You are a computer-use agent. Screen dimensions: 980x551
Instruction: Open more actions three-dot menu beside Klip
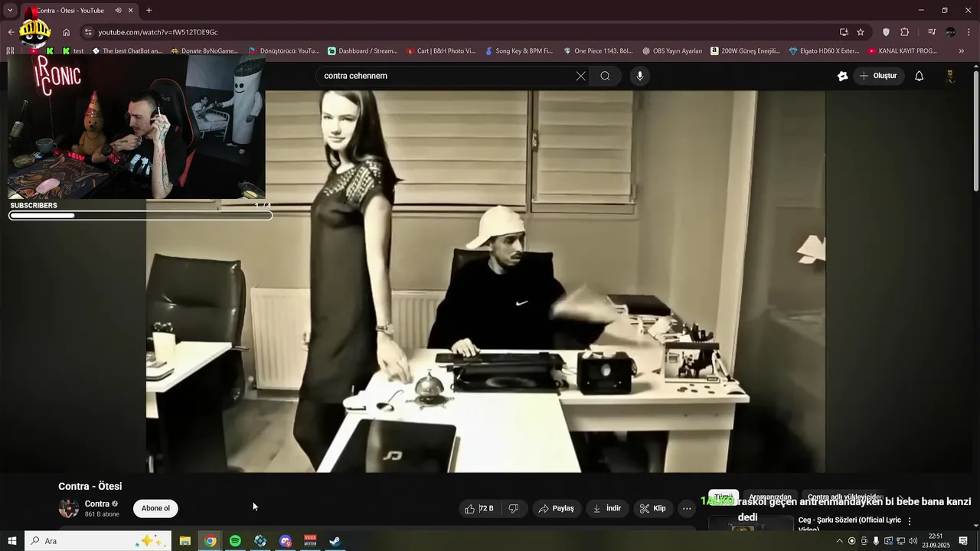tap(687, 508)
